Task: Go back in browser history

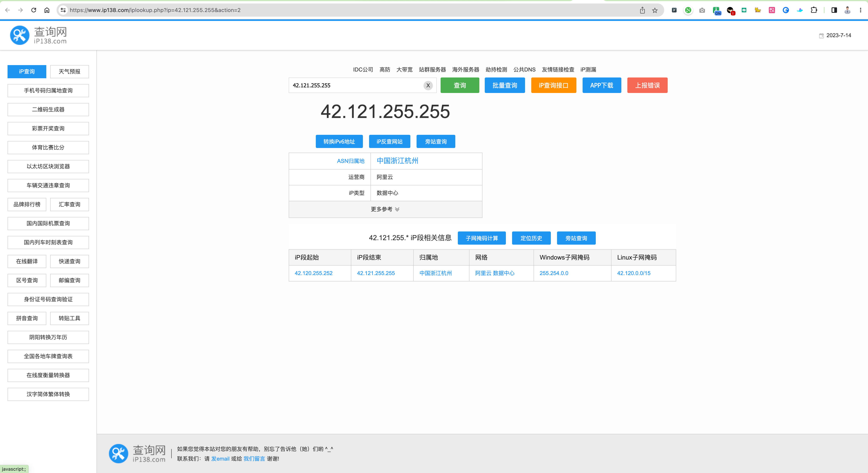Action: [x=7, y=10]
